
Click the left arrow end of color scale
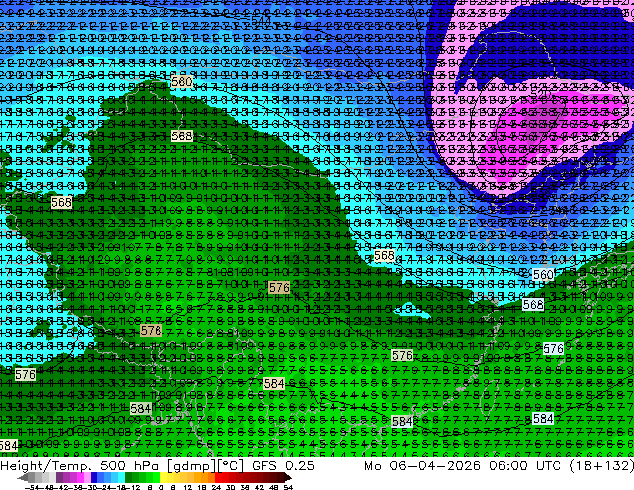click(x=23, y=477)
